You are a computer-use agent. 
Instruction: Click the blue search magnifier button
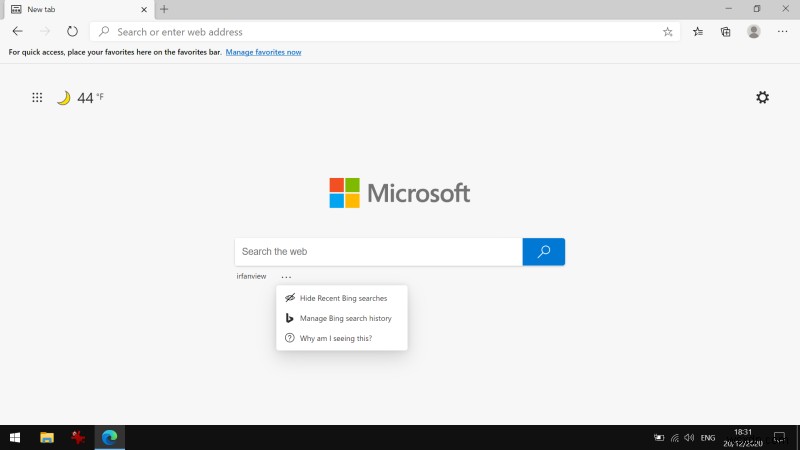coord(543,252)
